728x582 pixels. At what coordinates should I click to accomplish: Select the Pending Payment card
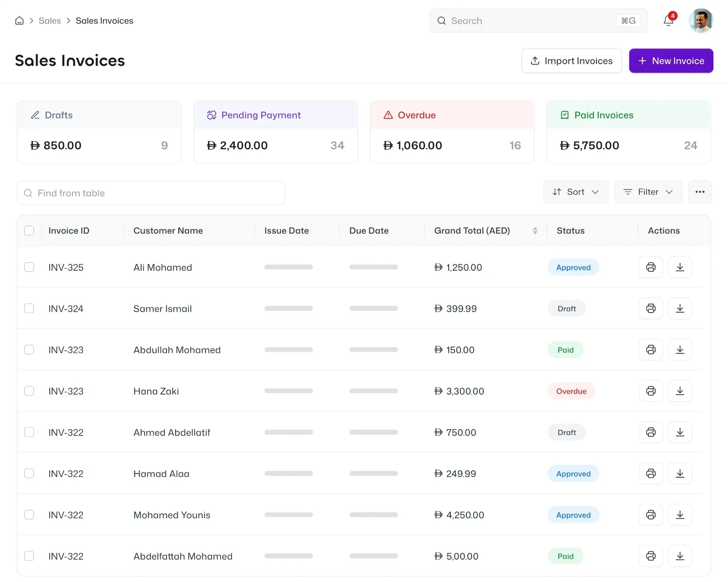[276, 132]
